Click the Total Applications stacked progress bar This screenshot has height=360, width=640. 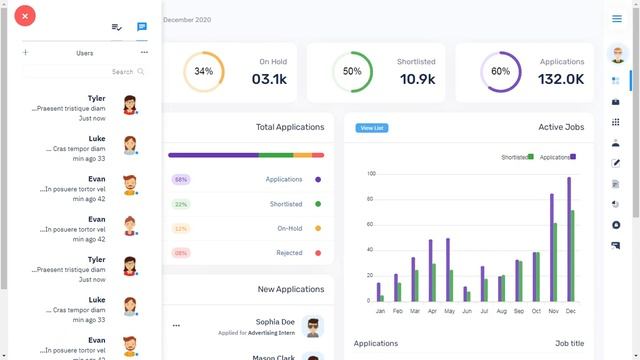click(246, 155)
